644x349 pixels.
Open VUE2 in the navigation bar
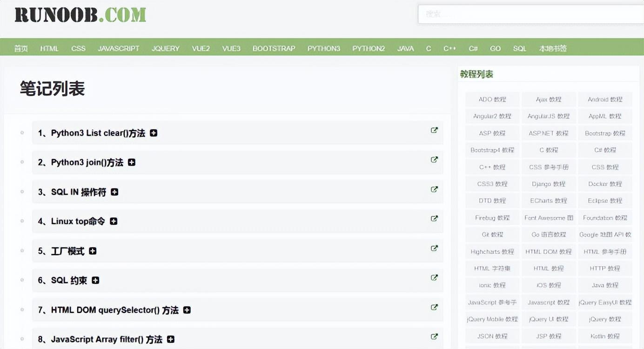point(201,48)
